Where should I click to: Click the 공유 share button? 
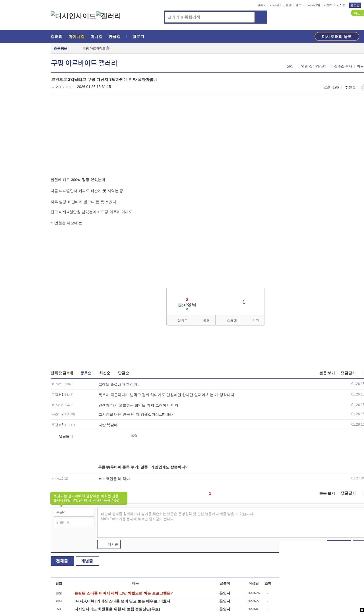(203, 320)
